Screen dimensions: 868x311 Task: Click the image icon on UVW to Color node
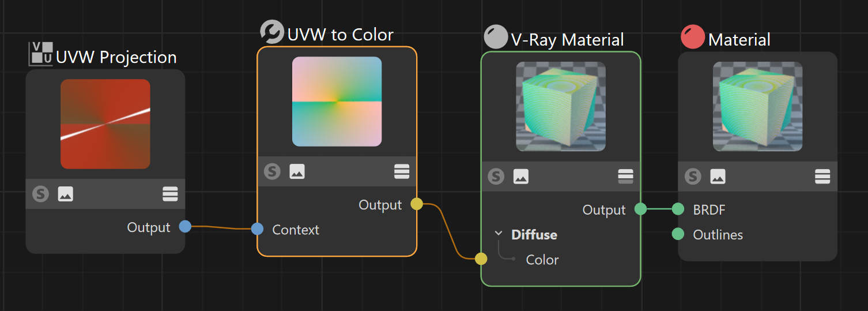coord(297,171)
